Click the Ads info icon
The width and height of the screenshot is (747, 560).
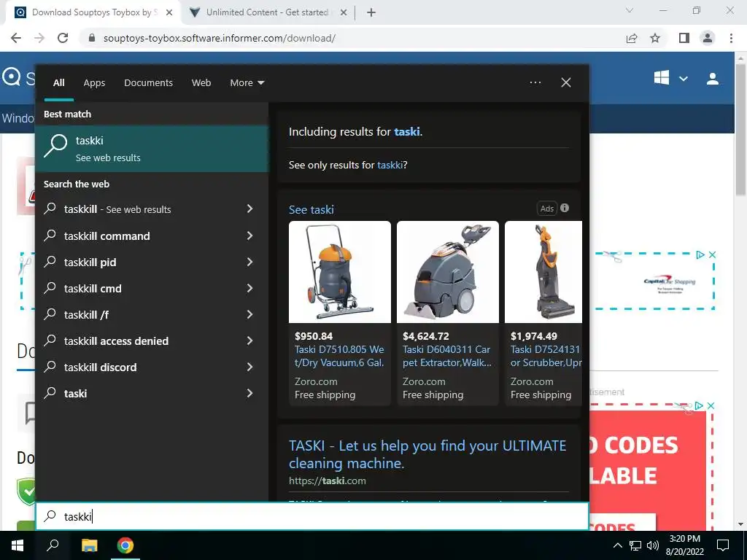tap(565, 208)
